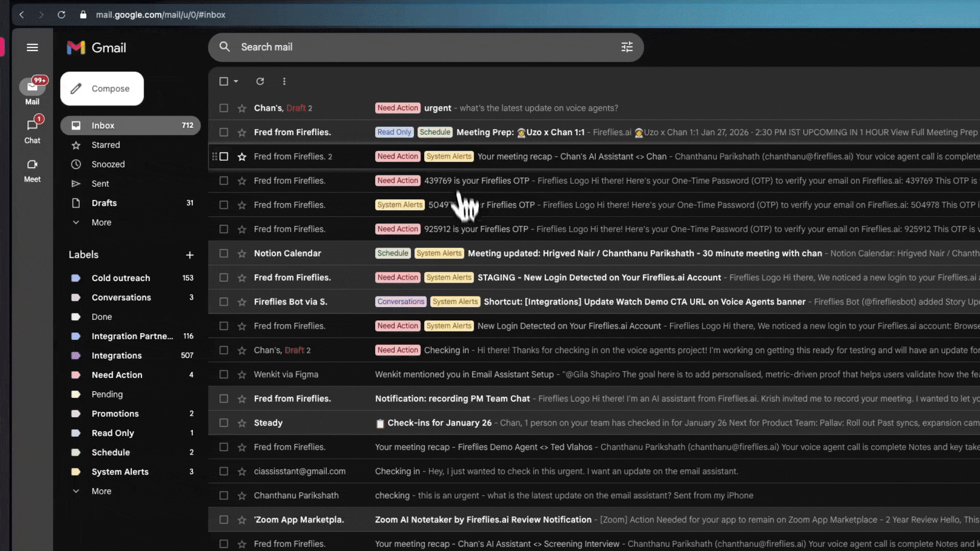Star the Notion Calendar email

[x=242, y=254]
